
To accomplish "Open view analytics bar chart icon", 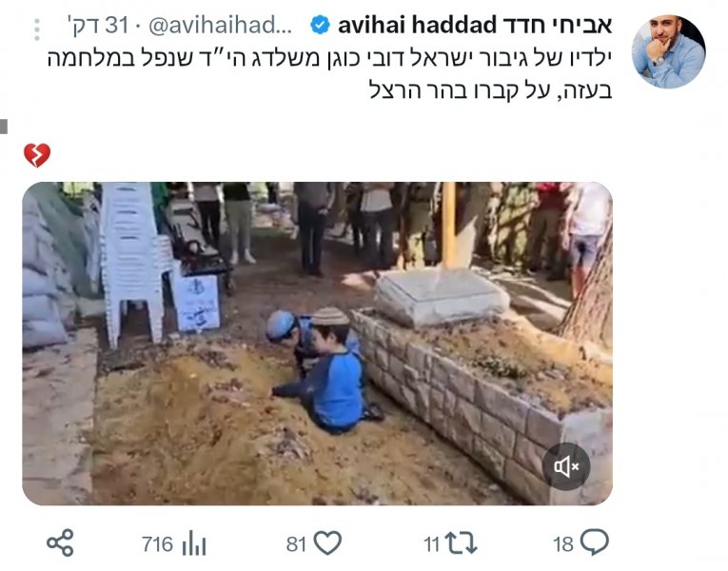I will [194, 543].
